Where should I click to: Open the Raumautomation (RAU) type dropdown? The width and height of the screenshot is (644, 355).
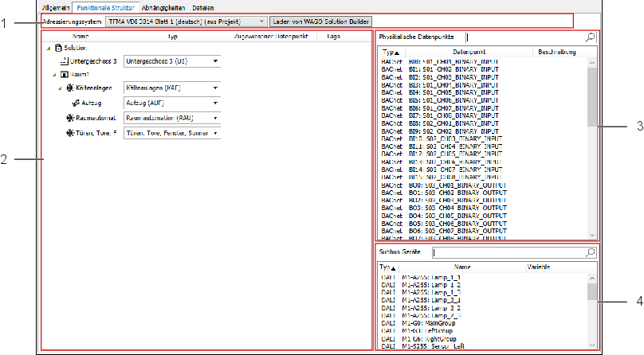[x=215, y=118]
